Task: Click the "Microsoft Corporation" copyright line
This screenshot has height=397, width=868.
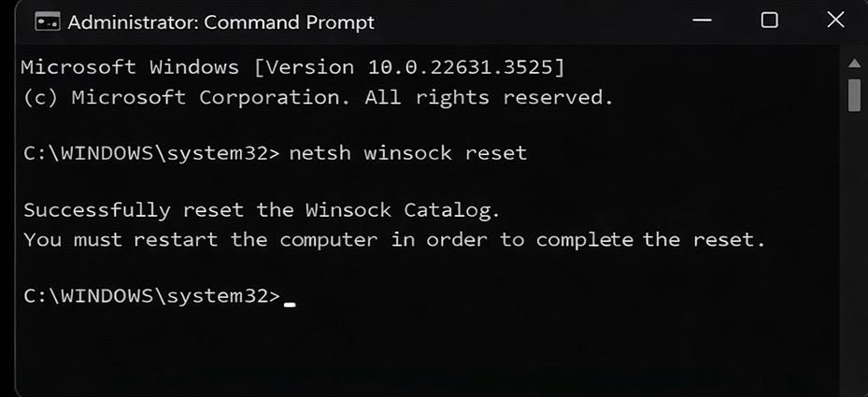Action: [x=318, y=97]
